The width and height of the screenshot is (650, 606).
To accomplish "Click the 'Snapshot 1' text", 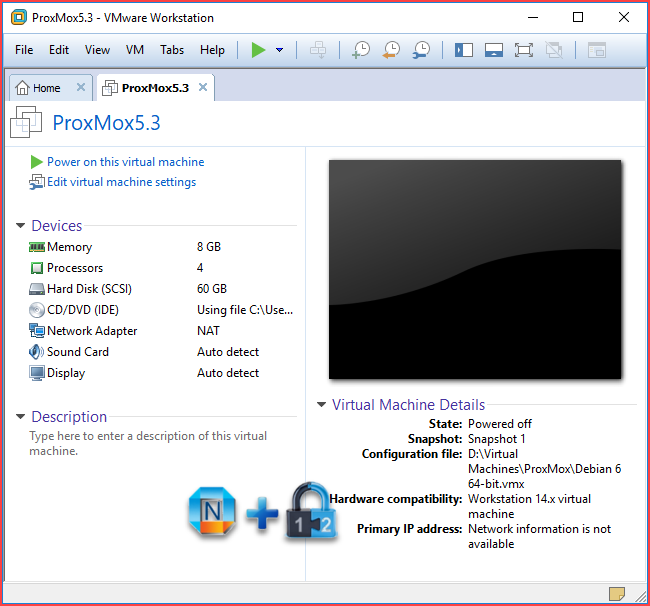I will pos(497,439).
